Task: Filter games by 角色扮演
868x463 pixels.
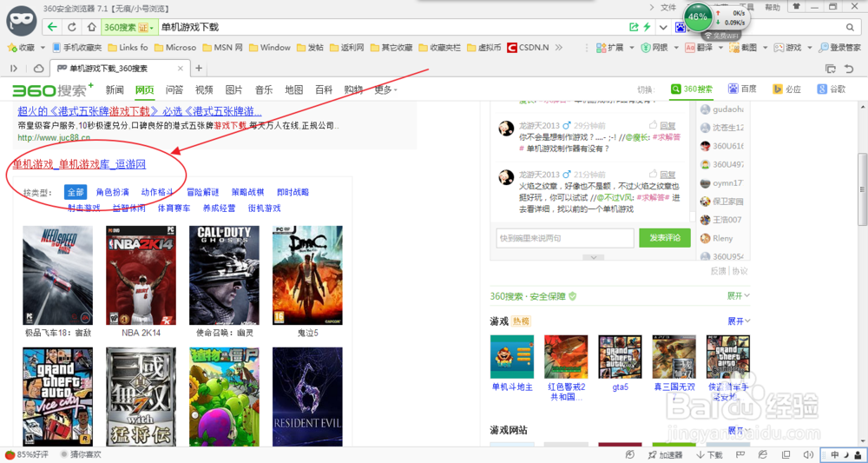Action: (x=112, y=192)
